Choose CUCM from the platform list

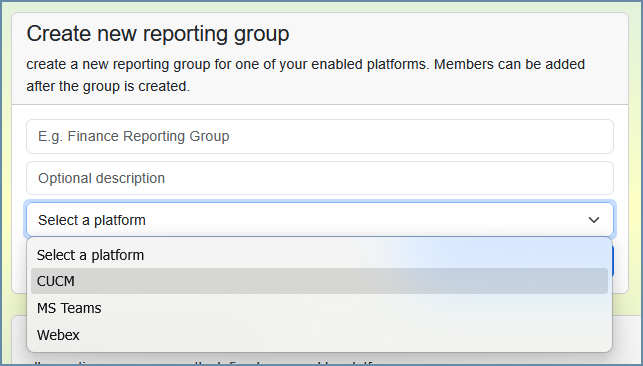(x=319, y=281)
